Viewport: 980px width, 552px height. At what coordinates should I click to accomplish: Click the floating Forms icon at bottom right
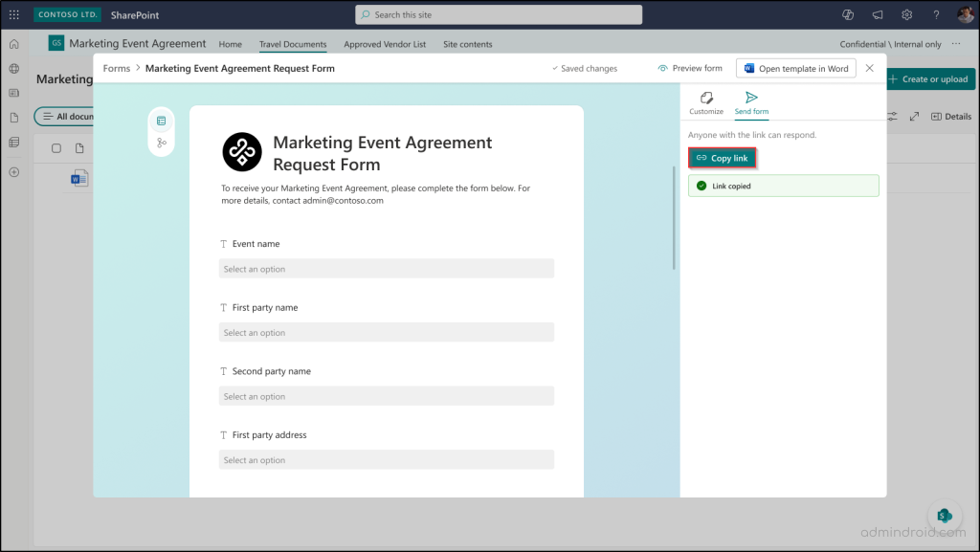pos(944,517)
